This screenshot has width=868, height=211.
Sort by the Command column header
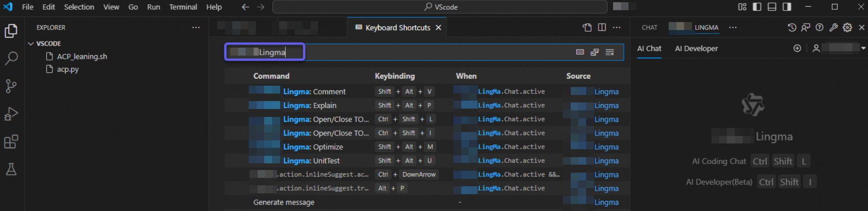point(271,76)
